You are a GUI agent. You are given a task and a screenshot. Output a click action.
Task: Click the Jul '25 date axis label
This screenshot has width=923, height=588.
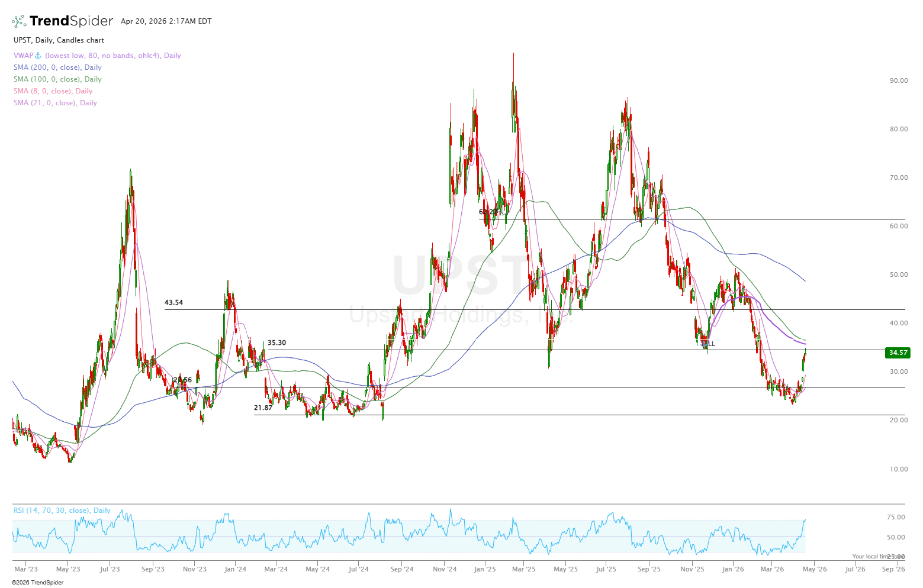tap(606, 569)
